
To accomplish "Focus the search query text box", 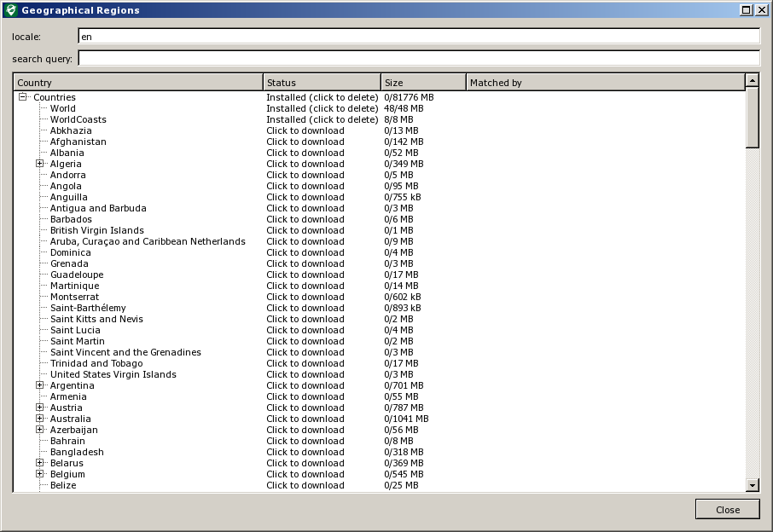I will (x=418, y=59).
